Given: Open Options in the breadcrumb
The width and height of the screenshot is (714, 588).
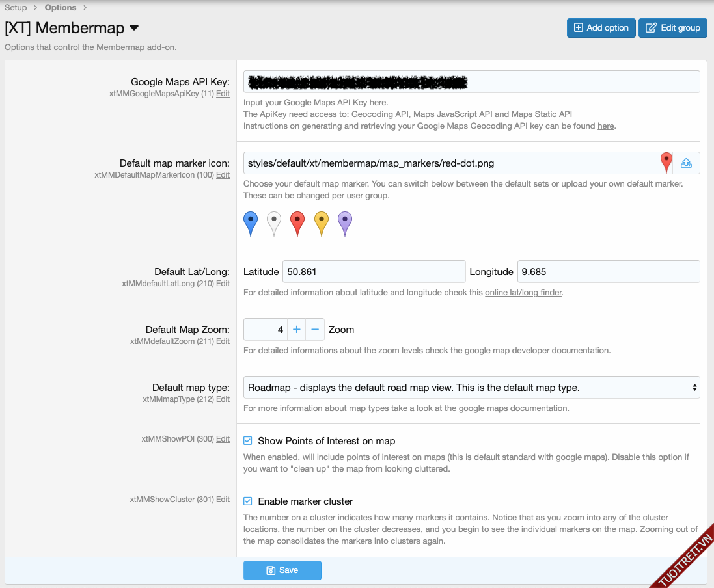Looking at the screenshot, I should click(61, 8).
